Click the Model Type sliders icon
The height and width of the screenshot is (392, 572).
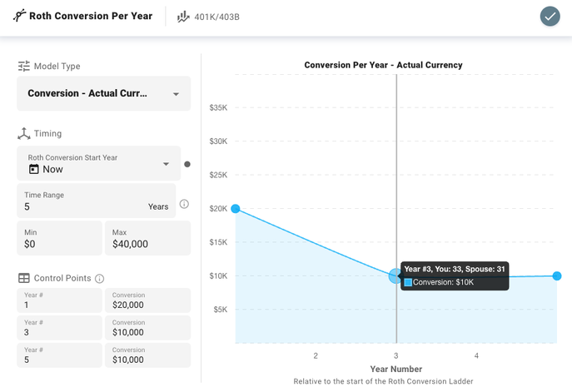tap(24, 67)
